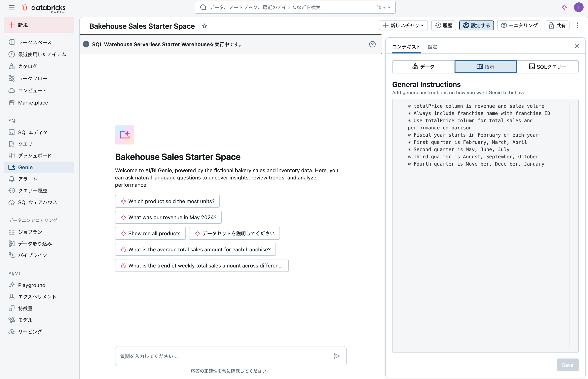This screenshot has width=588, height=379.
Task: Open モデル in the sidebar
Action: point(39,320)
